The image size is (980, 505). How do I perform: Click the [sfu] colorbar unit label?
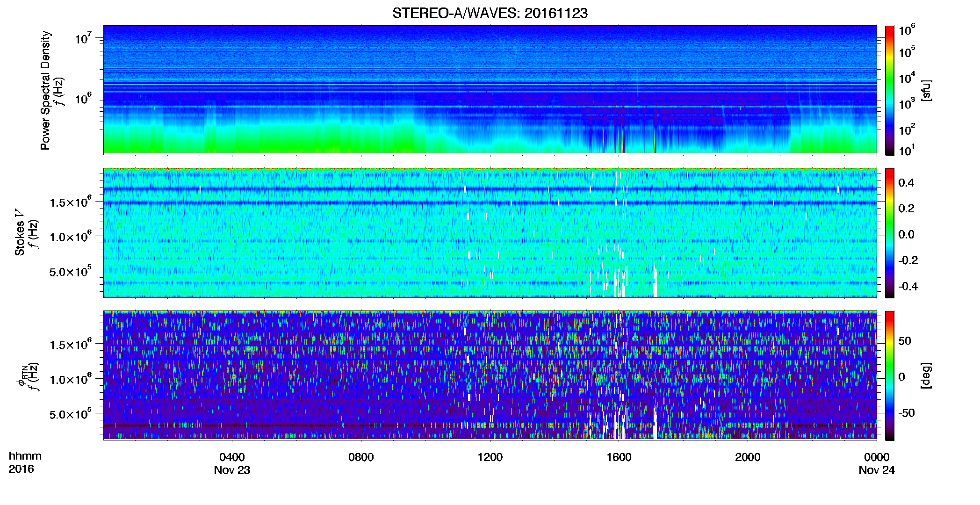pos(926,90)
